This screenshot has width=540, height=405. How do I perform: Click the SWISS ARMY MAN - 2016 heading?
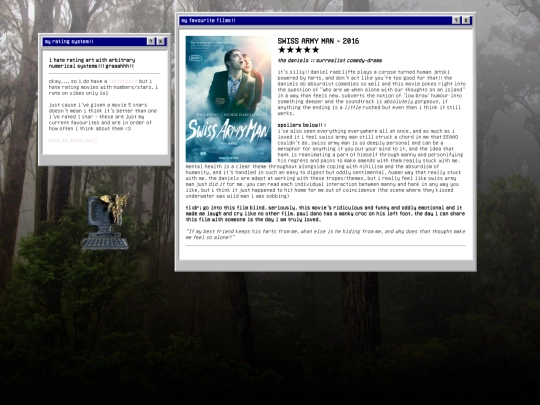[x=318, y=41]
